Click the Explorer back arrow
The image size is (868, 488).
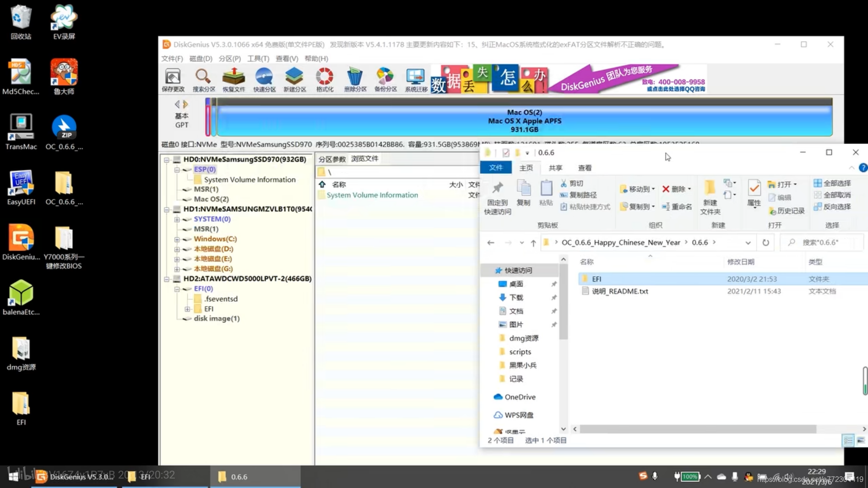pyautogui.click(x=491, y=243)
